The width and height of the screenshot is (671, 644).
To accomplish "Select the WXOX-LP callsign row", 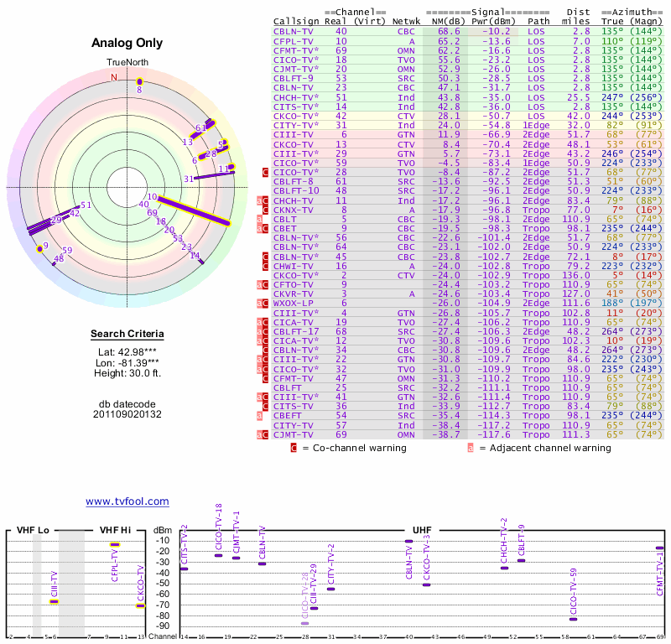I will pyautogui.click(x=292, y=303).
